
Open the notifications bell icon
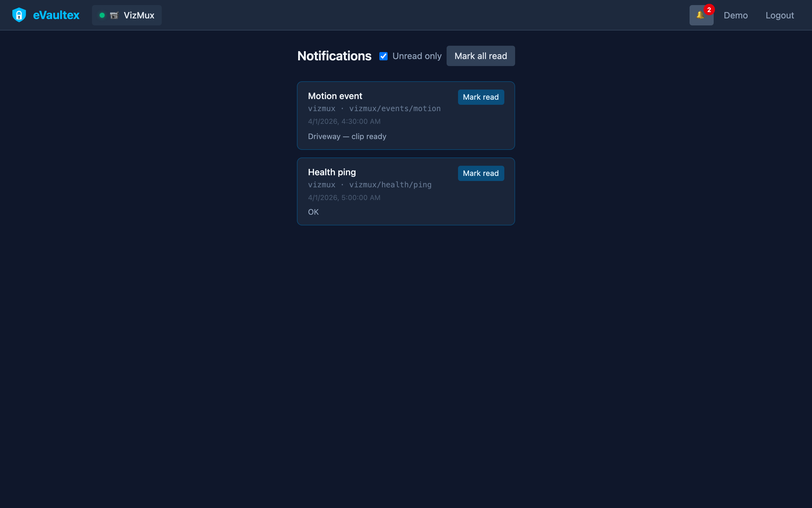[701, 15]
